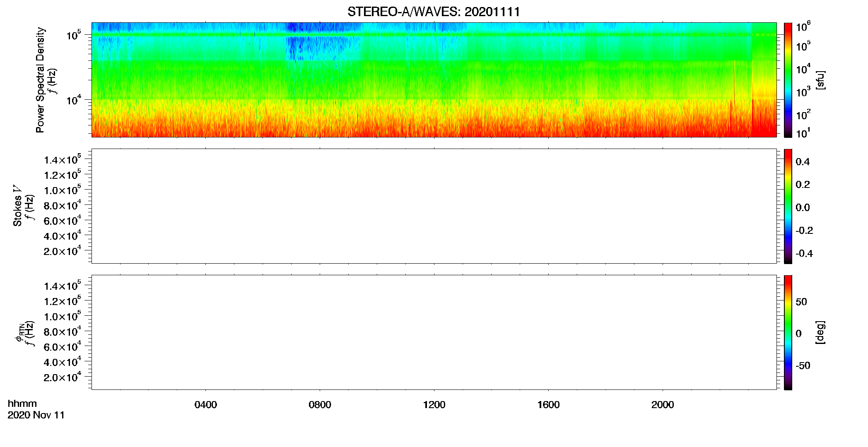
Task: Select the 2000 time axis label
Action: (x=663, y=405)
